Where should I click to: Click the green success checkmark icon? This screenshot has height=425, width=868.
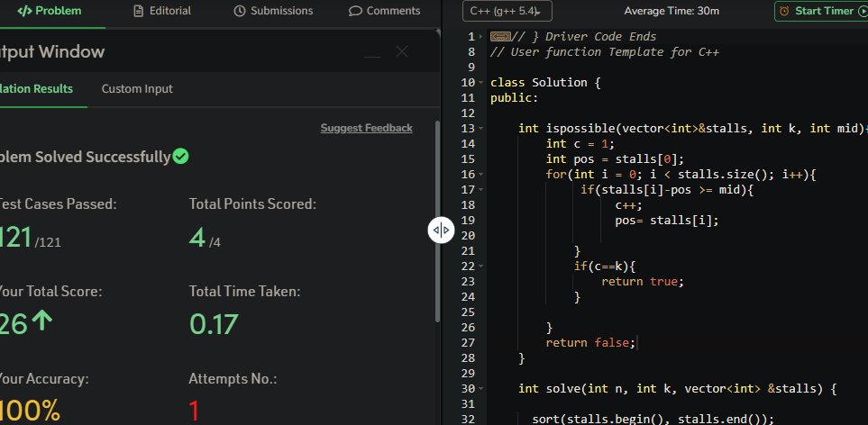coord(180,157)
